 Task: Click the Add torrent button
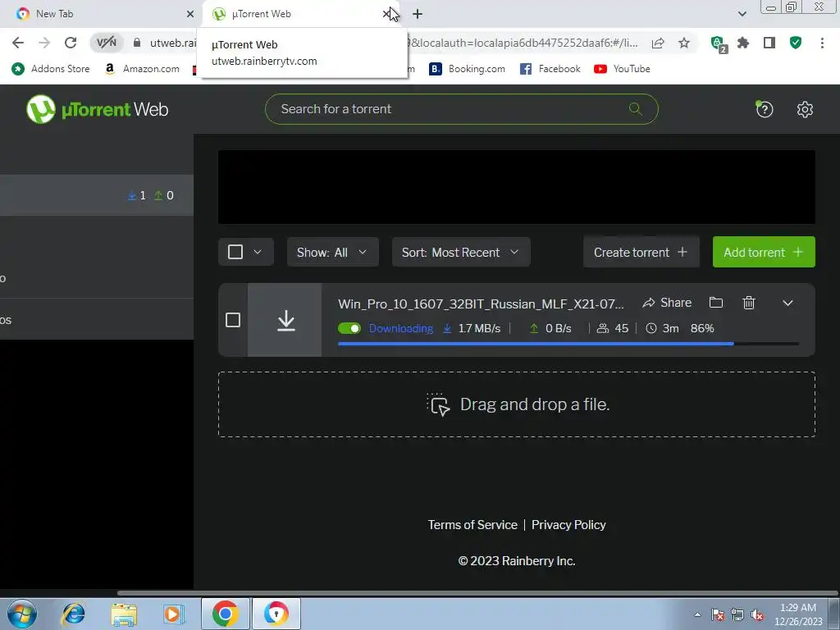pyautogui.click(x=764, y=252)
